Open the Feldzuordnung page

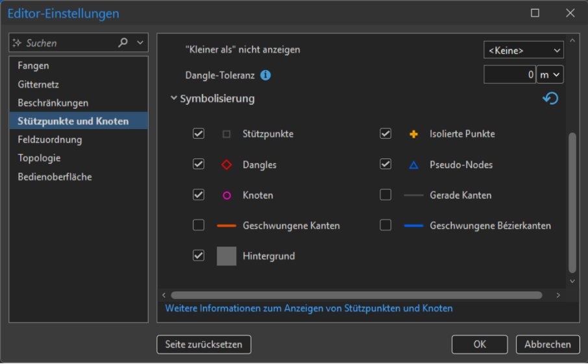[x=79, y=140]
